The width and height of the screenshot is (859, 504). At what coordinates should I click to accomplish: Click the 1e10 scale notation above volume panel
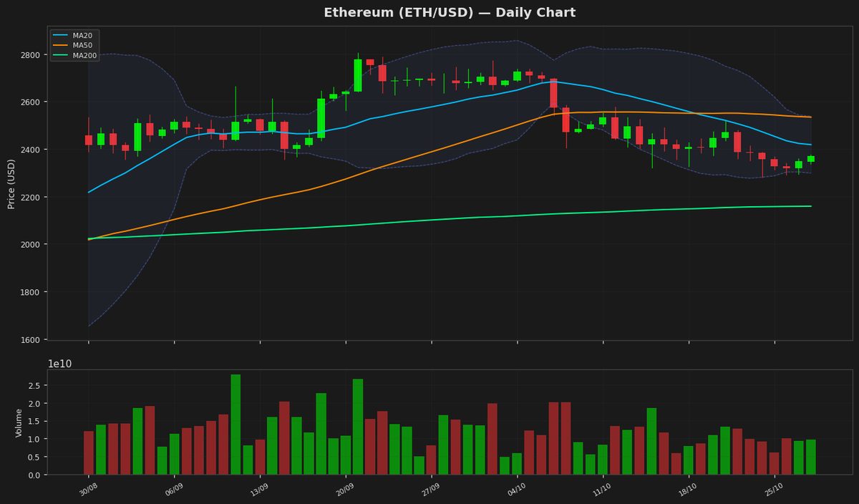coord(59,364)
